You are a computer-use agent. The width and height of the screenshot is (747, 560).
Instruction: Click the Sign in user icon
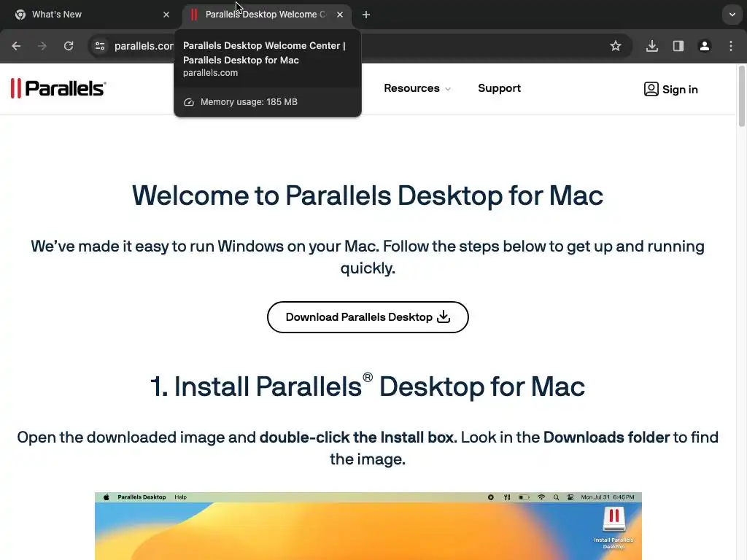click(651, 89)
